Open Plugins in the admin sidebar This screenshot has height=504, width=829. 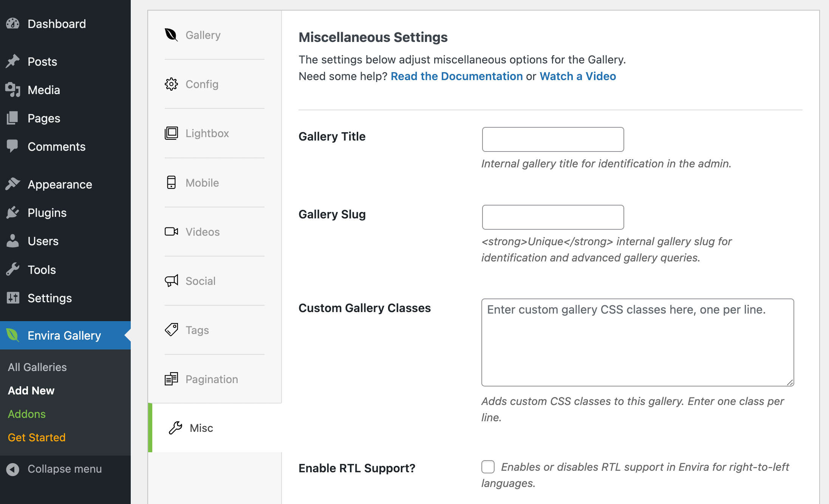pos(47,213)
